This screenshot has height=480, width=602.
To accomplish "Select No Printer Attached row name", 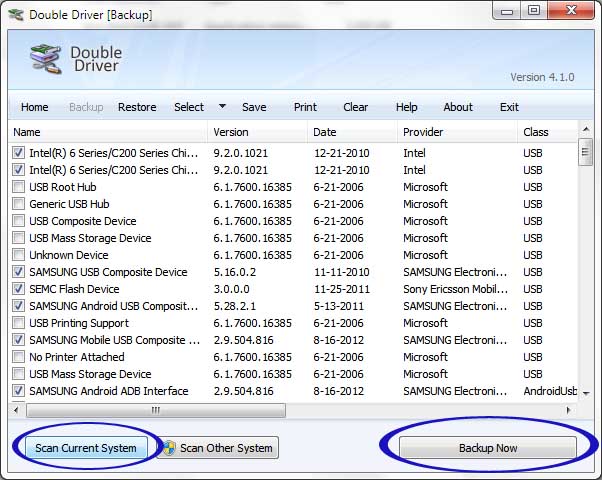I will pyautogui.click(x=77, y=357).
